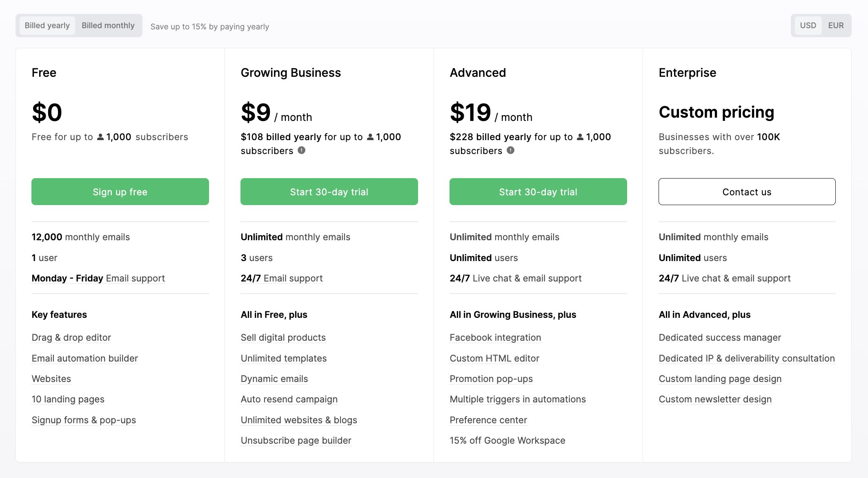
Task: Click subscriber person icon in Advanced plan
Action: pos(580,137)
